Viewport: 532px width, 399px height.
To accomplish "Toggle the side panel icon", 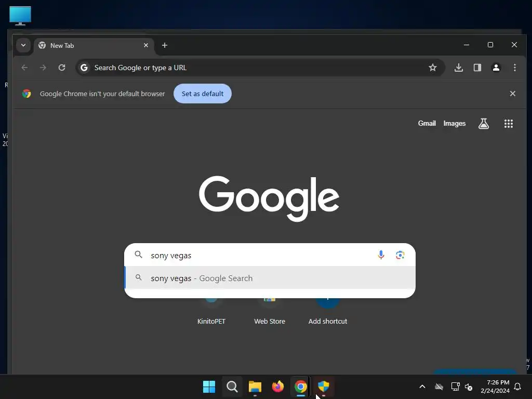I will tap(477, 68).
